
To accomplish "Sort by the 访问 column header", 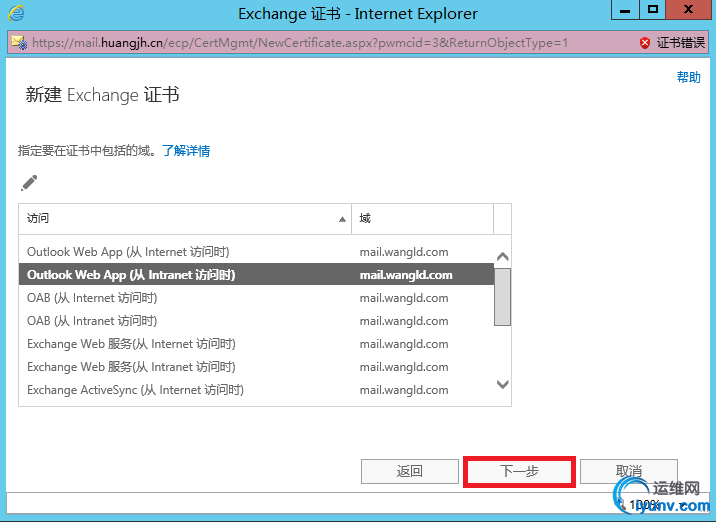I will (185, 219).
